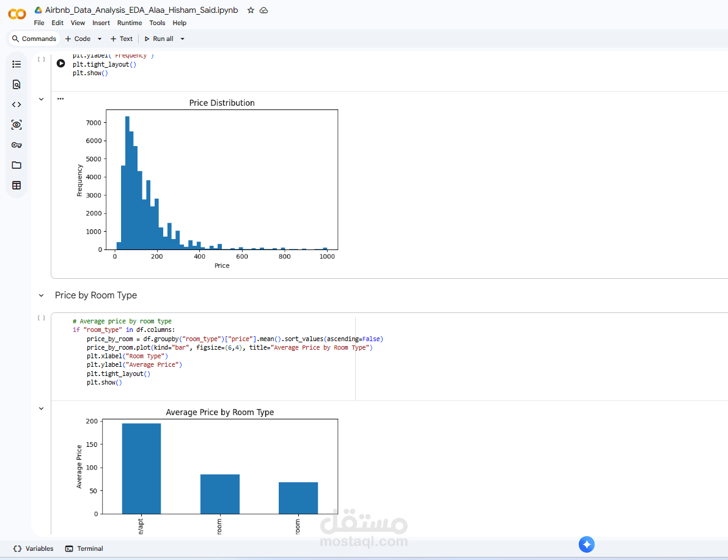Add a new Text cell
728x560 pixels.
(x=121, y=39)
